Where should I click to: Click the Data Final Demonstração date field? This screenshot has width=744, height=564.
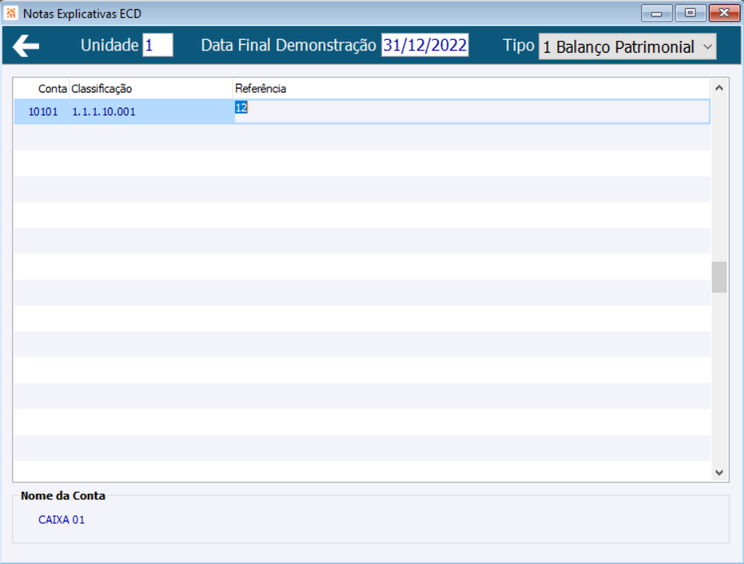(425, 46)
